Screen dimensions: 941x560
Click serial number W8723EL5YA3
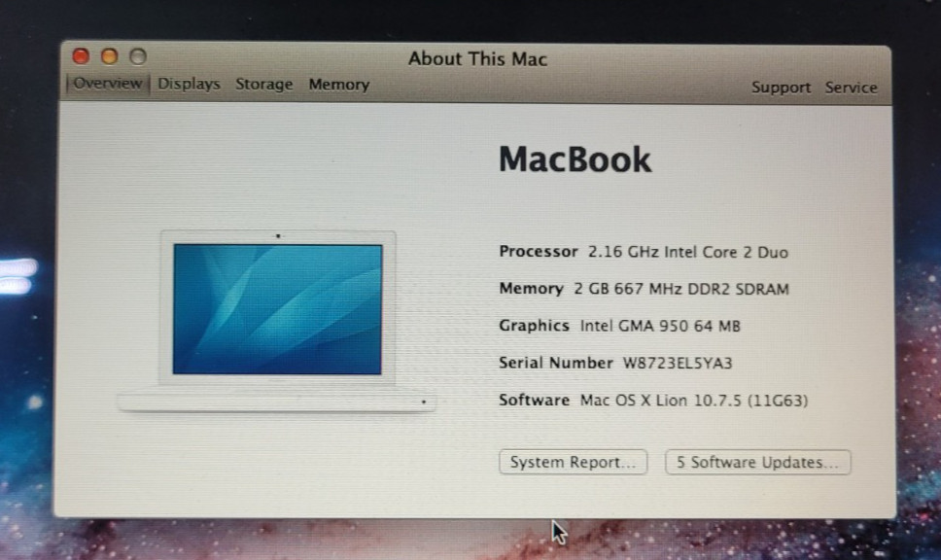click(x=678, y=364)
